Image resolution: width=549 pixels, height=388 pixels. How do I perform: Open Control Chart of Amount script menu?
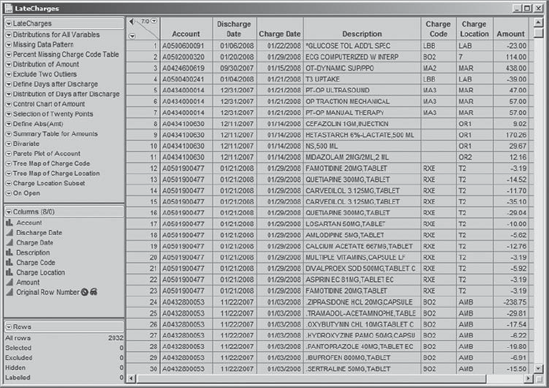pos(9,104)
